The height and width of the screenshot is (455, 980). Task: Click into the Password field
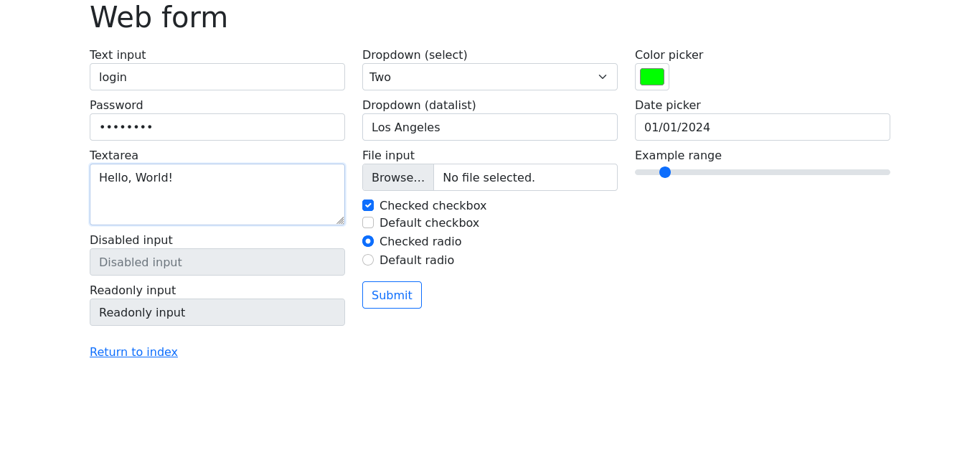pyautogui.click(x=217, y=127)
